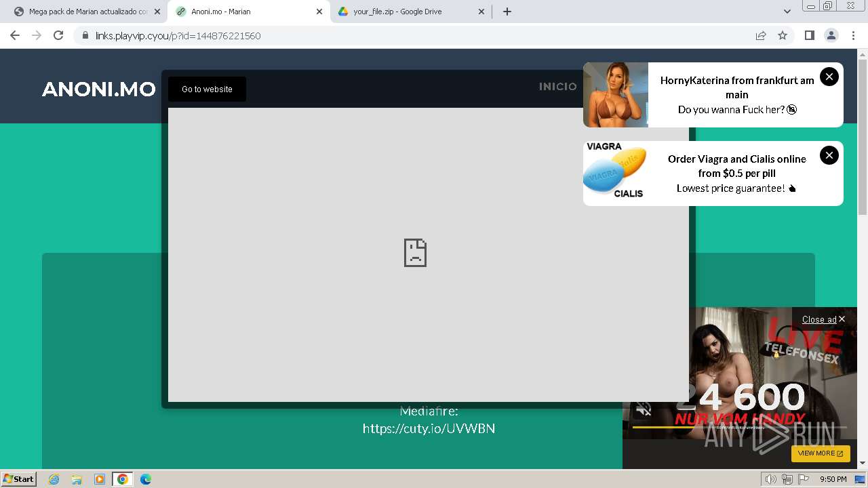Reload the current page

tap(58, 35)
